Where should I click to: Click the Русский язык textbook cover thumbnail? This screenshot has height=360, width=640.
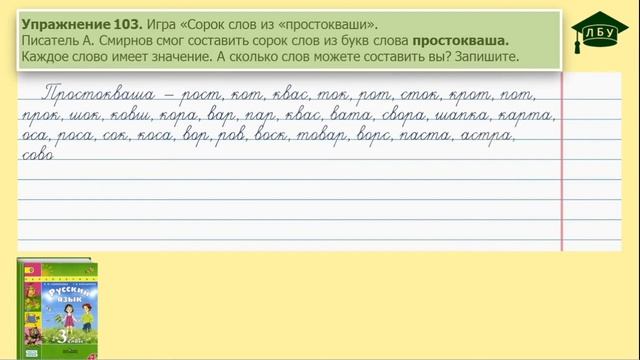tap(57, 309)
